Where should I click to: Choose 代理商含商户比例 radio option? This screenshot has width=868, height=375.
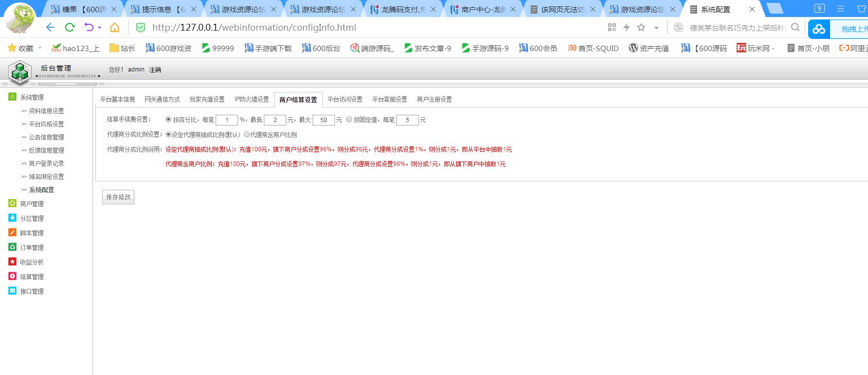[247, 135]
